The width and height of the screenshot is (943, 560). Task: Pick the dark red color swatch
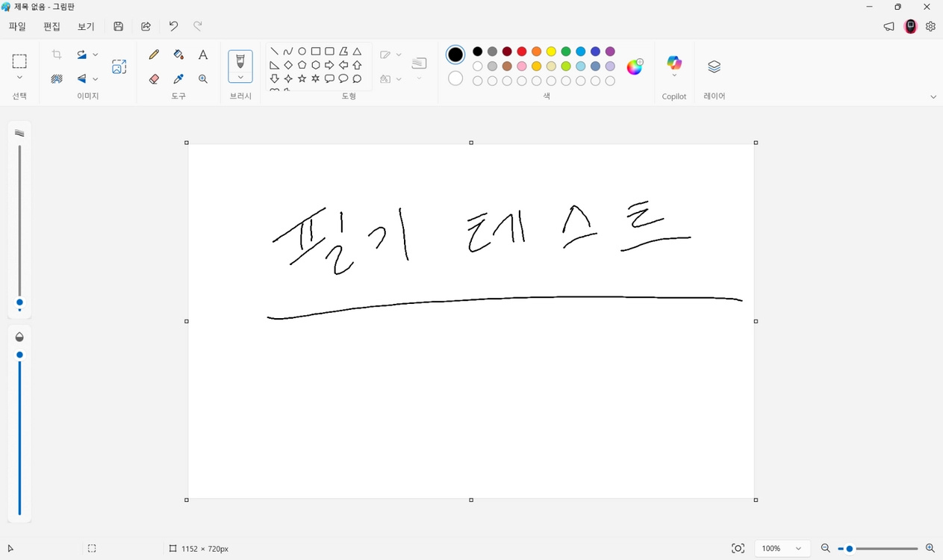point(507,52)
